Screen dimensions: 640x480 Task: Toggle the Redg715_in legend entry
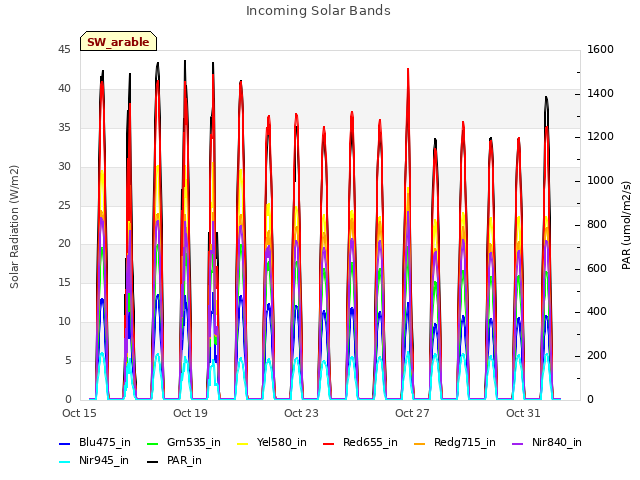point(455,442)
